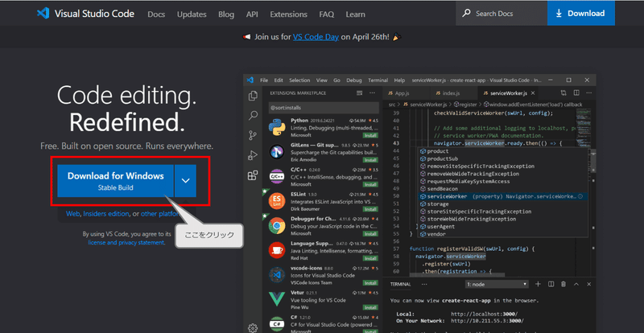644x333 pixels.
Task: Open license and privacy statement link
Action: (126, 243)
